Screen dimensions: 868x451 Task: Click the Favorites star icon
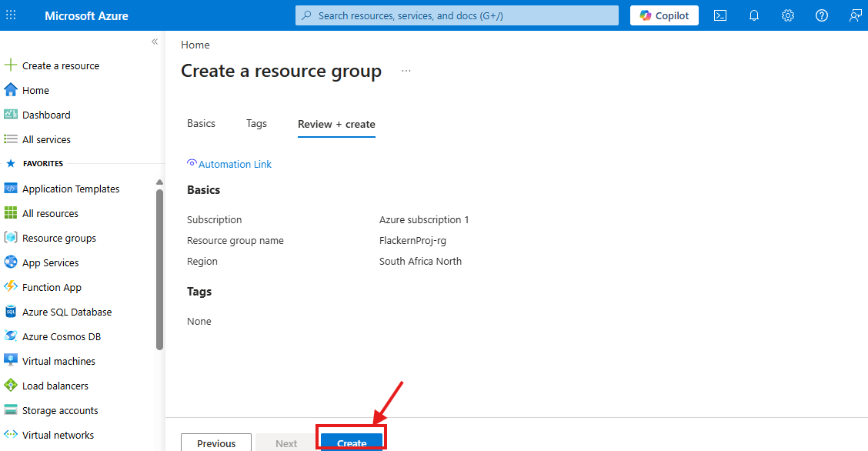pos(11,163)
